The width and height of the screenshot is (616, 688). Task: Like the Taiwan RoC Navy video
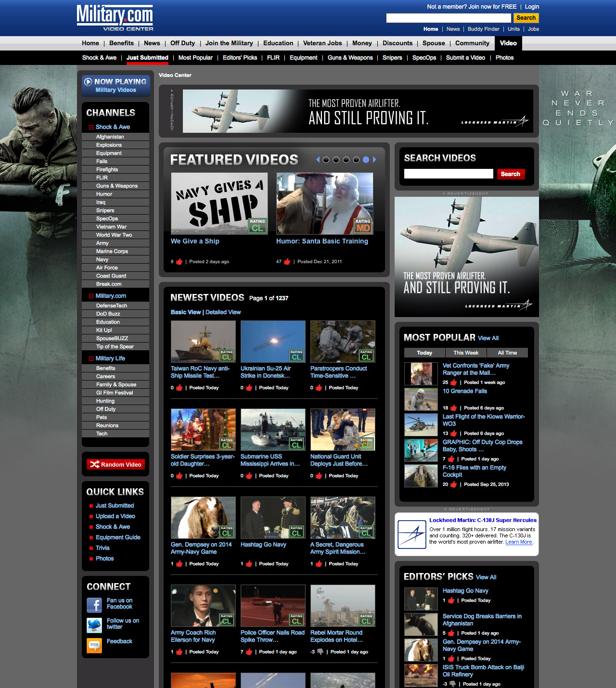click(180, 388)
